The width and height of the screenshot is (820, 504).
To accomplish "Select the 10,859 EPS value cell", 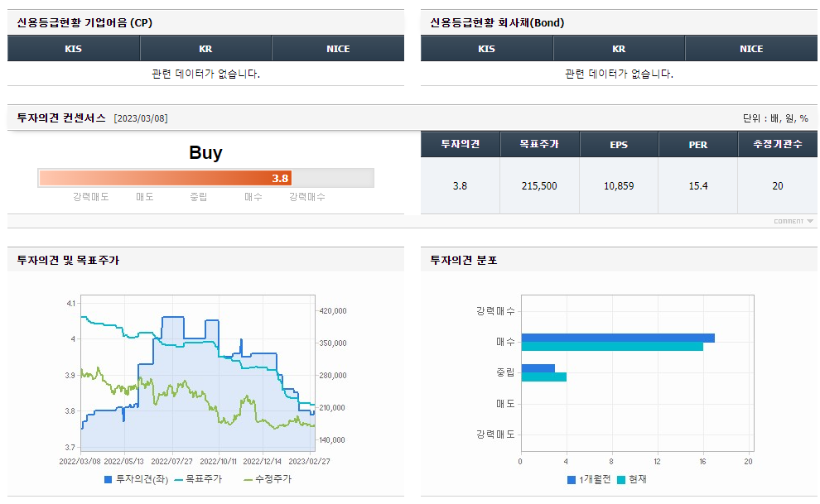I will [x=619, y=186].
